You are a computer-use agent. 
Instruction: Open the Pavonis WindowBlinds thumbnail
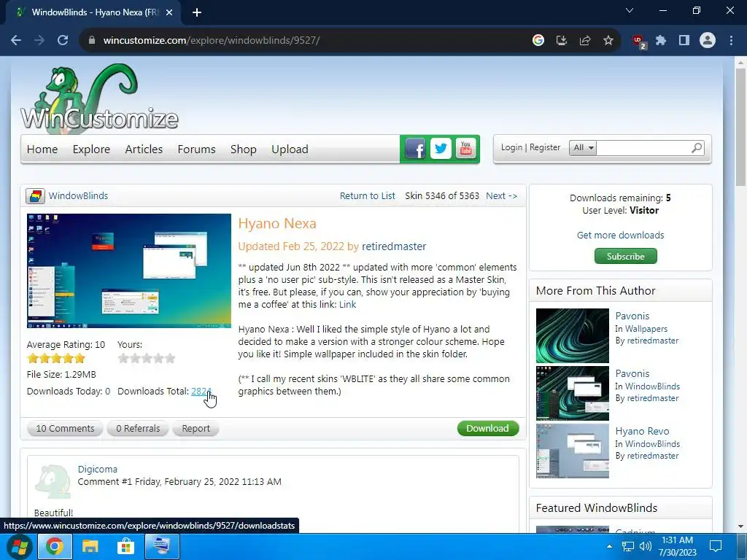[572, 393]
